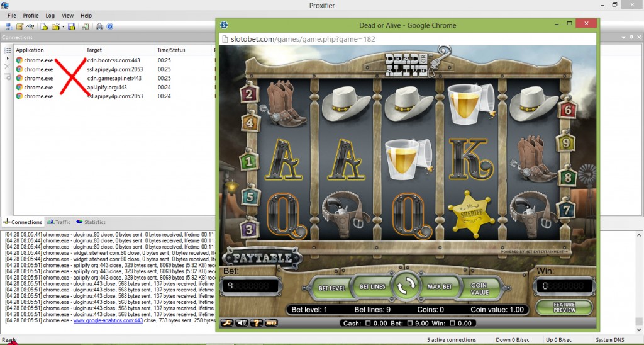Select bet line marker 3
The width and height of the screenshot is (644, 345).
(249, 229)
